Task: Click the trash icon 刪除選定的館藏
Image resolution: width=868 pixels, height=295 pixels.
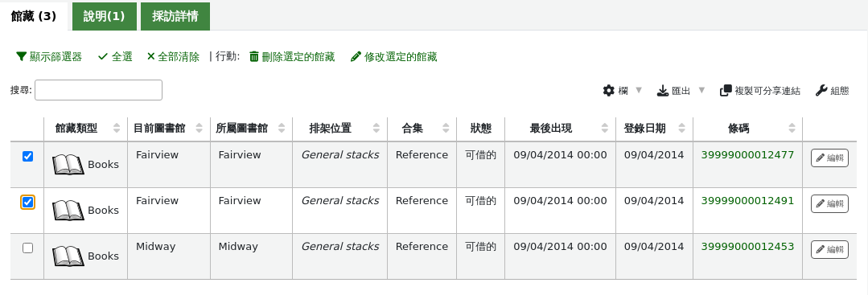Action: click(x=254, y=56)
